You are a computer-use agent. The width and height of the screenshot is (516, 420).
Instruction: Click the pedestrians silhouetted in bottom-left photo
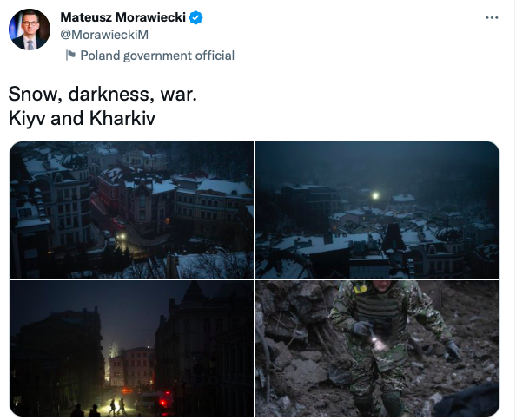click(116, 406)
